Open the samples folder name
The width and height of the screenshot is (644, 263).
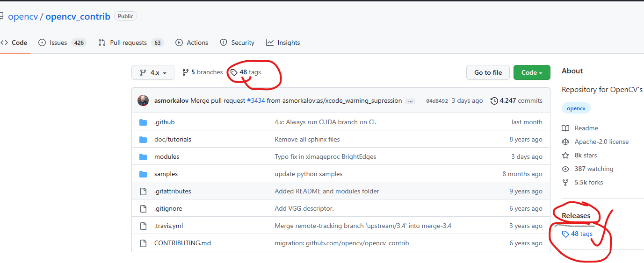click(x=166, y=174)
